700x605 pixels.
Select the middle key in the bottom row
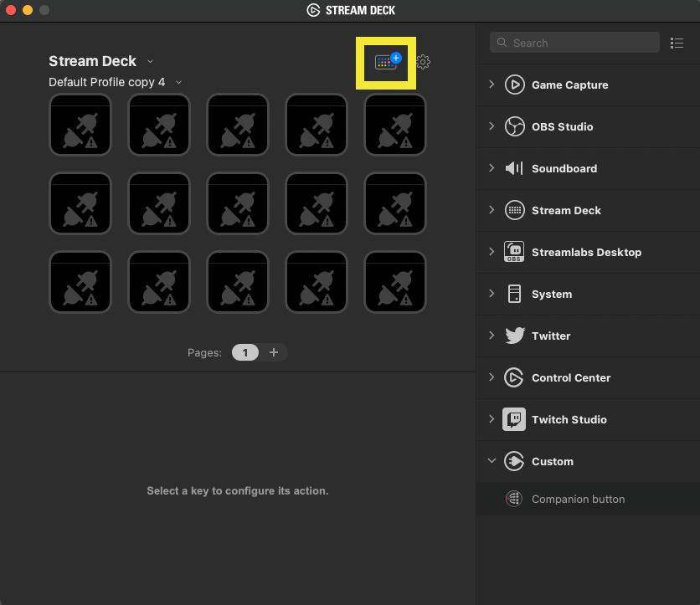pyautogui.click(x=238, y=281)
